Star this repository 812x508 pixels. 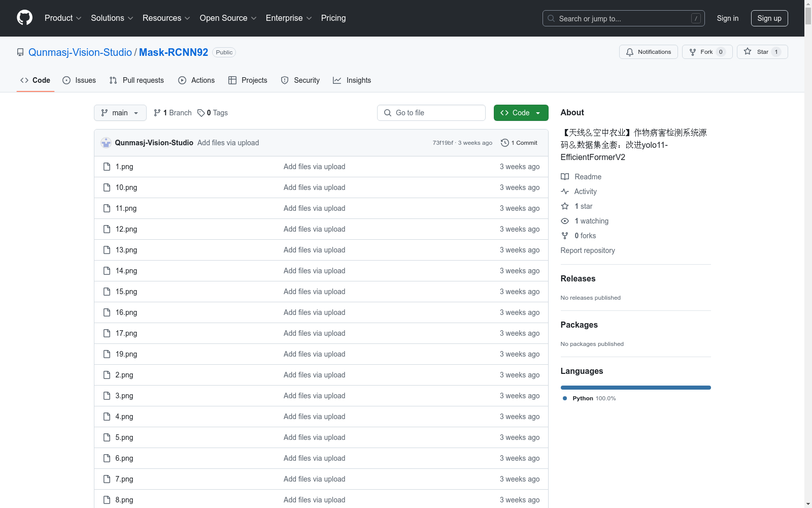(762, 52)
